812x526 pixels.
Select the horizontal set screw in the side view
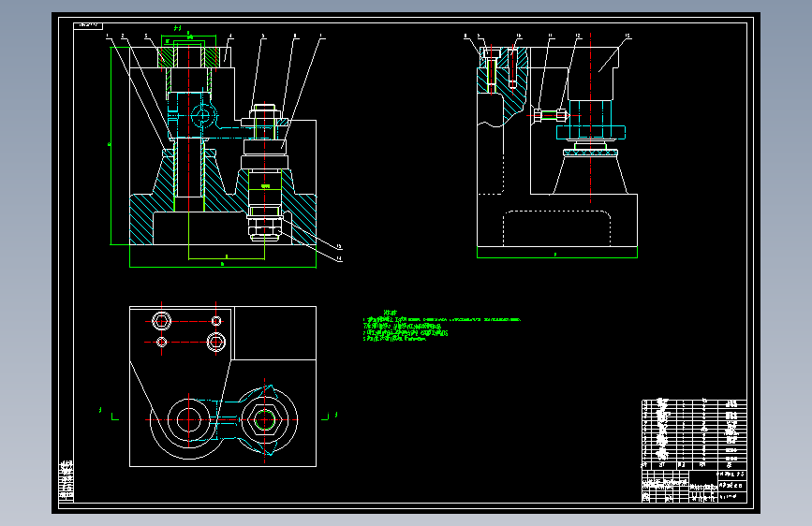552,114
